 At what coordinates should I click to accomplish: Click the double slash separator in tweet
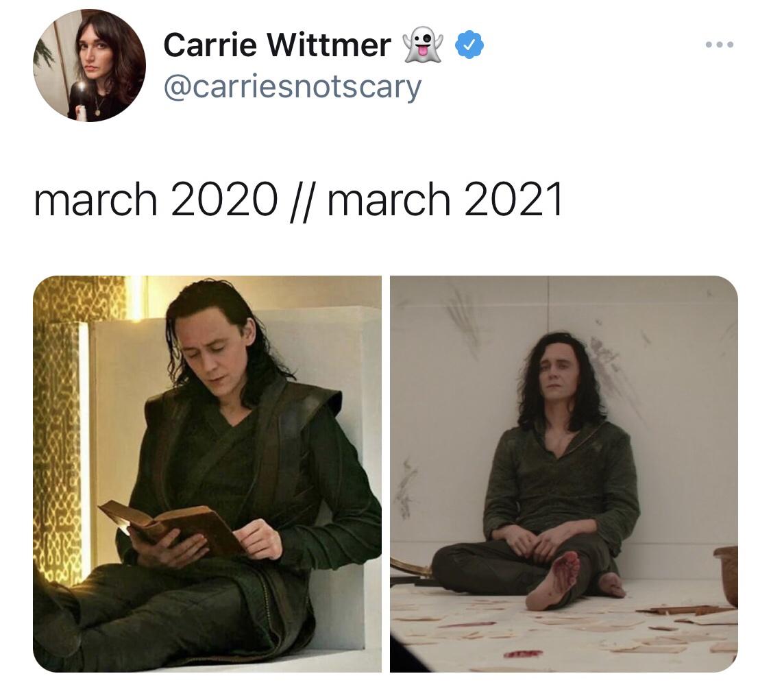pyautogui.click(x=301, y=201)
